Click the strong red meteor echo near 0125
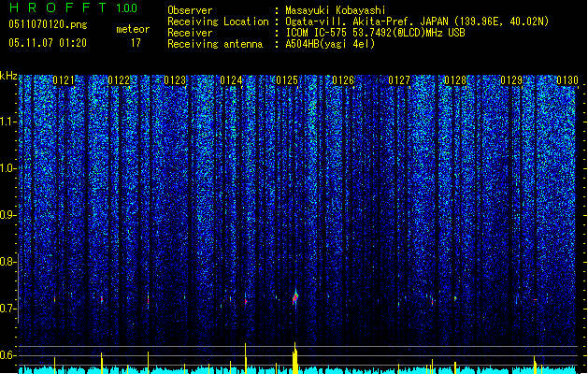The width and height of the screenshot is (588, 374). pos(295,298)
